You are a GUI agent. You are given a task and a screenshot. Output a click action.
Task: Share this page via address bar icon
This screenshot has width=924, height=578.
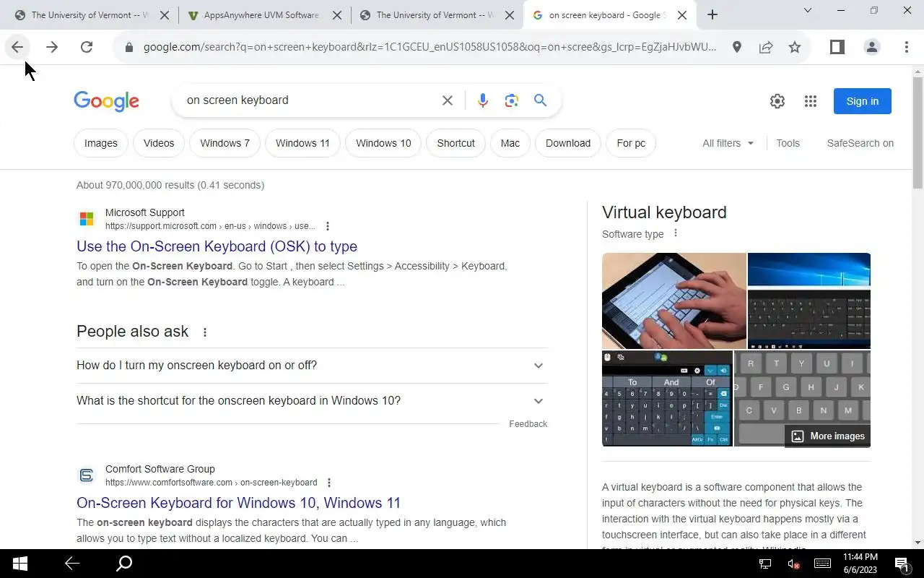[765, 47]
